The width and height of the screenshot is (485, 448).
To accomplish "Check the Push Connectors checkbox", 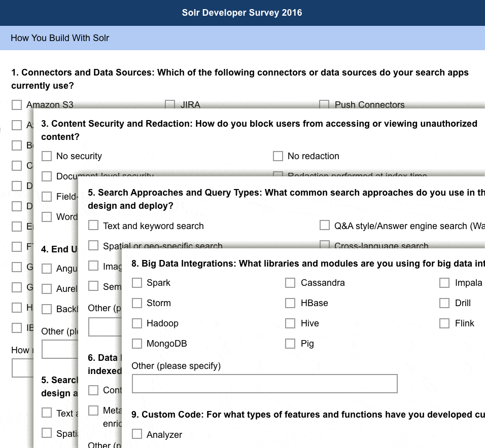I will click(x=324, y=104).
